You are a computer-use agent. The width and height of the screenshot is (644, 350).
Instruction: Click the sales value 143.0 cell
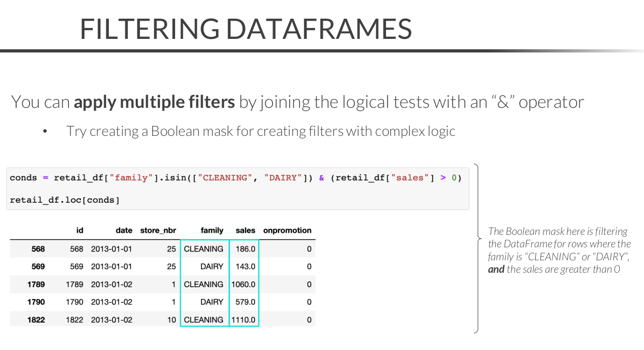coord(245,267)
